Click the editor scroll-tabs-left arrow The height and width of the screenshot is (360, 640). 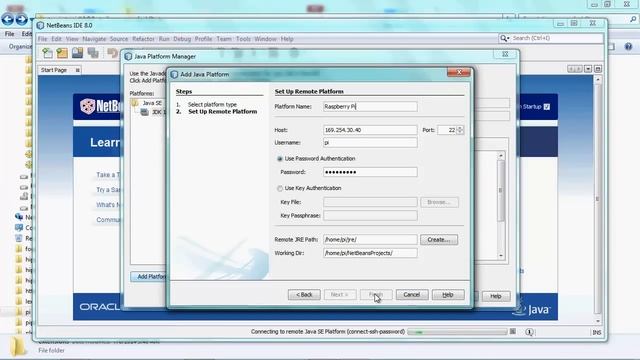click(571, 69)
